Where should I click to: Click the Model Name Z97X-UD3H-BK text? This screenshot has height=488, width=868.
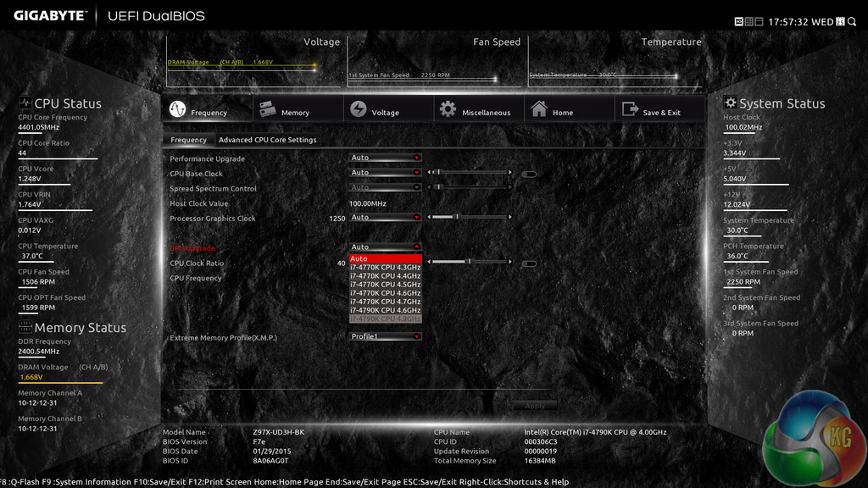[278, 432]
